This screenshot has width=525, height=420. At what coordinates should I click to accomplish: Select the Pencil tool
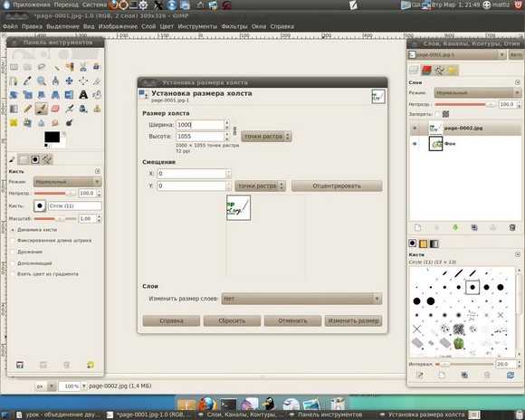[x=27, y=109]
